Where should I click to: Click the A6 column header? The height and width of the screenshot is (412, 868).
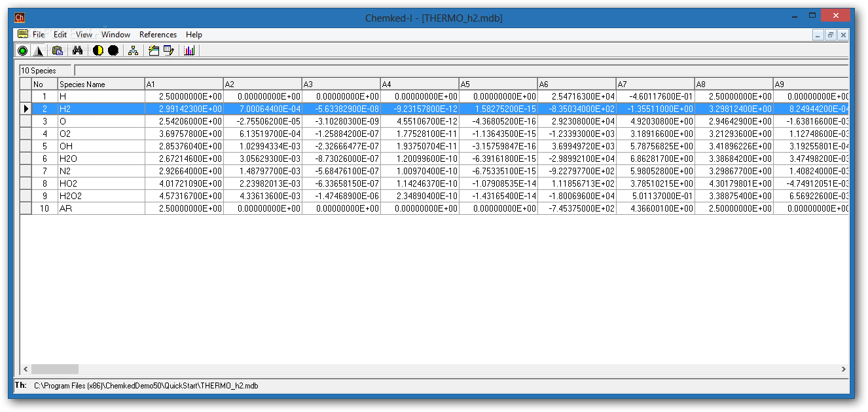[577, 84]
